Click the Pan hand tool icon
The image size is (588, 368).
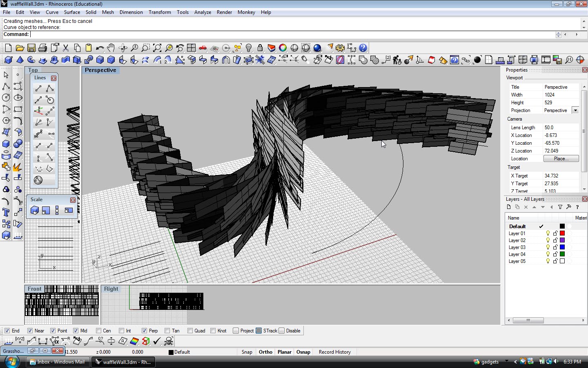pos(111,48)
